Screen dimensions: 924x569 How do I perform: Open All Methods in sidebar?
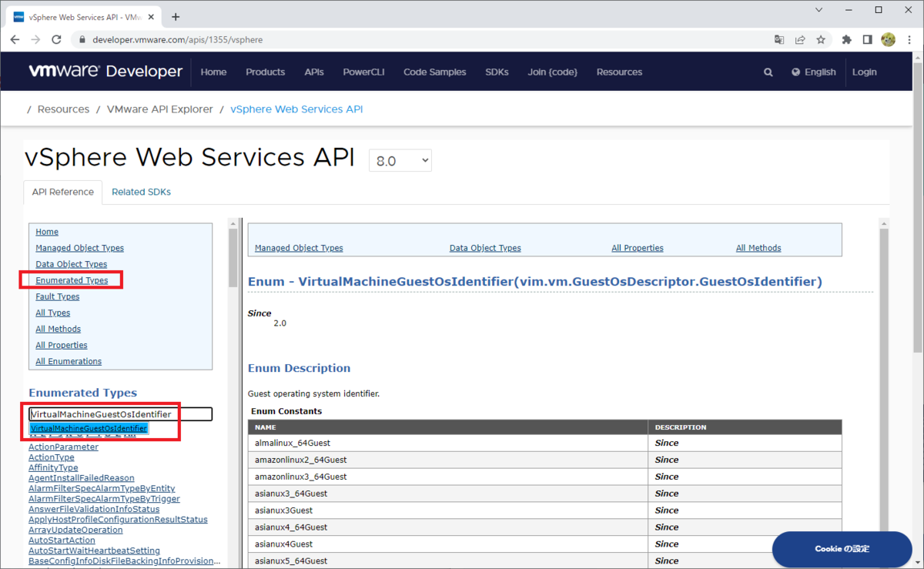[x=58, y=329]
